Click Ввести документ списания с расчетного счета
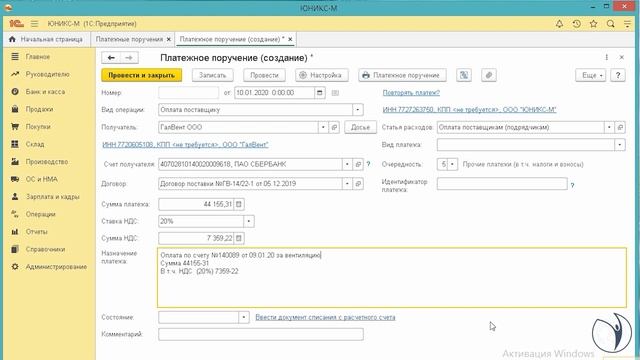This screenshot has width=640, height=360. pyautogui.click(x=325, y=317)
